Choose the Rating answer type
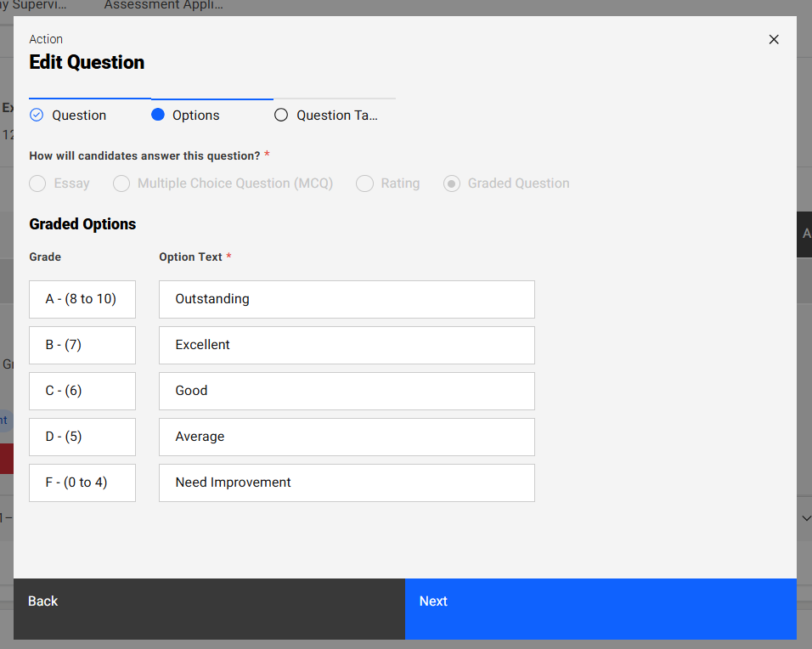The image size is (812, 649). (364, 183)
